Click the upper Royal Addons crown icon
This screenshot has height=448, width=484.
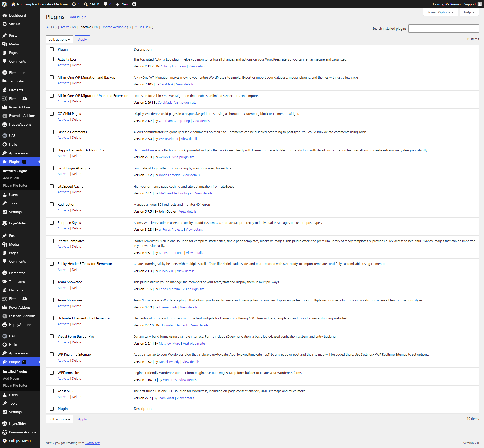(5, 107)
